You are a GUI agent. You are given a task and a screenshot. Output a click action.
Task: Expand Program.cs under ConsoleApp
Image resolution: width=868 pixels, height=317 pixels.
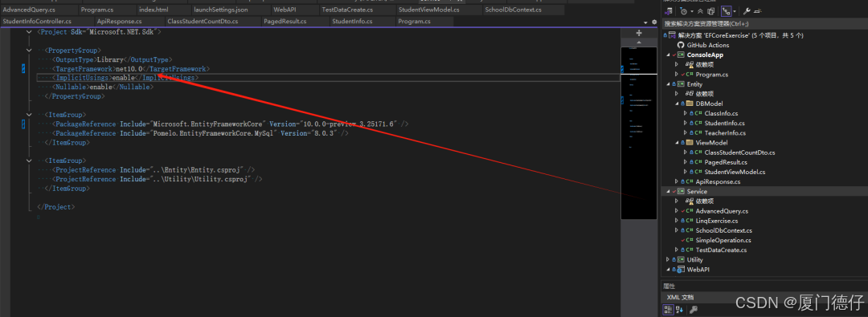[x=677, y=75]
